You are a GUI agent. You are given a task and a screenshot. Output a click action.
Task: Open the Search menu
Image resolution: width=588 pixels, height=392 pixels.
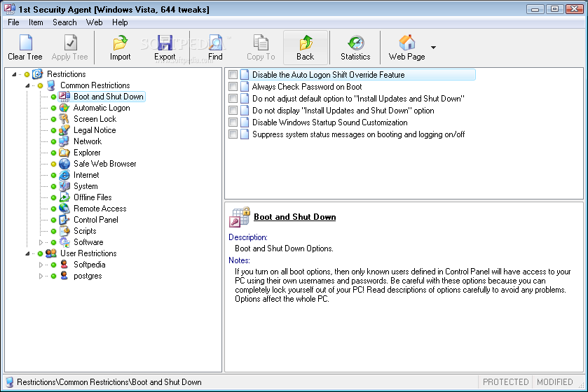[64, 22]
